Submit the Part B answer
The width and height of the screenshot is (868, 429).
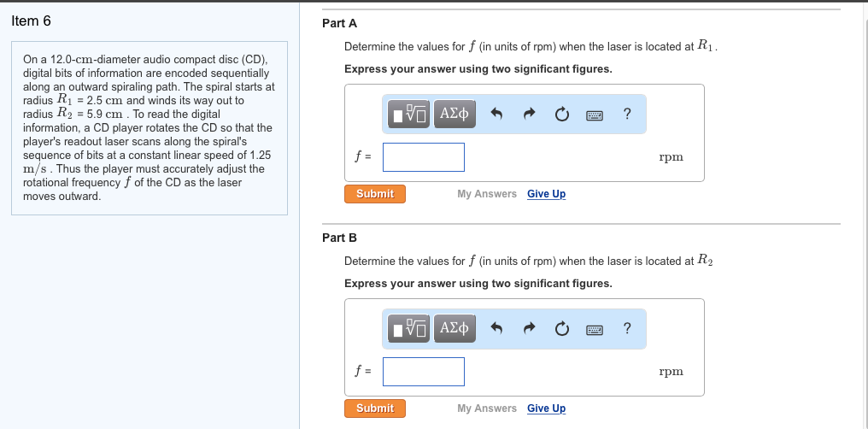coord(375,408)
